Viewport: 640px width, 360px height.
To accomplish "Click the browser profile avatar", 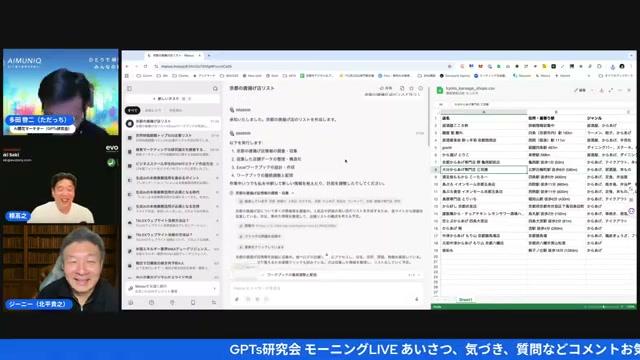I will (622, 66).
